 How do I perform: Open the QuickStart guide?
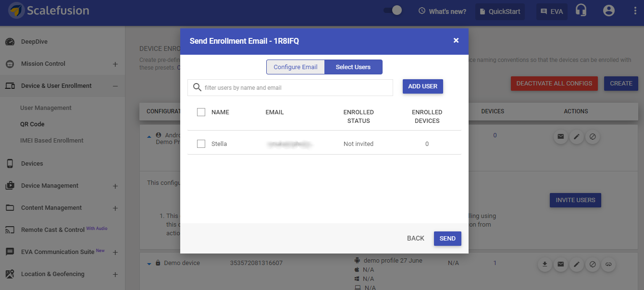(500, 12)
